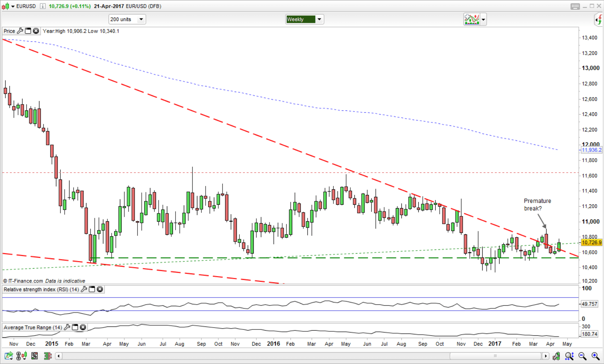This screenshot has height=364, width=604.
Task: Open the EURUSD instrument selector arrow
Action: pyautogui.click(x=12, y=6)
